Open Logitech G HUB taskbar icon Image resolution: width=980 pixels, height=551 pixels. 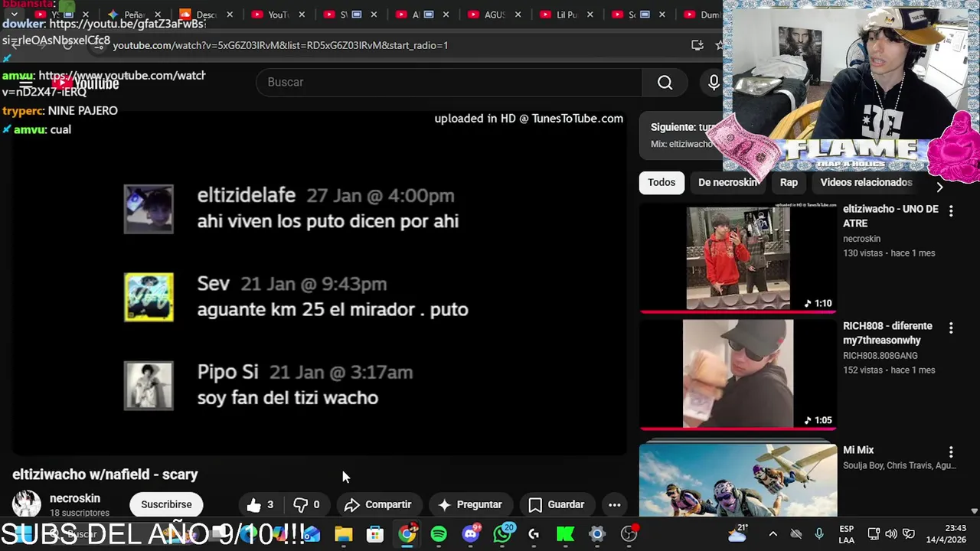click(534, 534)
